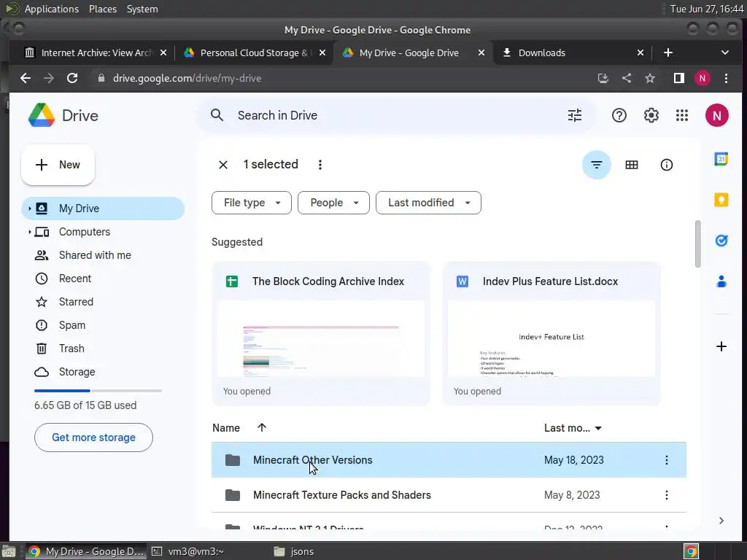747x560 pixels.
Task: Click the Google Drive logo
Action: 42,115
